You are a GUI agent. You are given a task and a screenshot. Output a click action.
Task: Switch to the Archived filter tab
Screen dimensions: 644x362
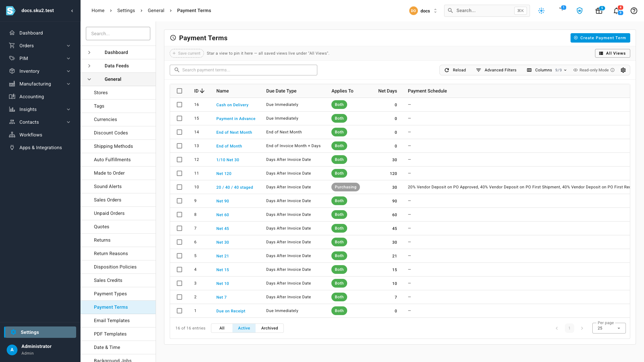[269, 328]
